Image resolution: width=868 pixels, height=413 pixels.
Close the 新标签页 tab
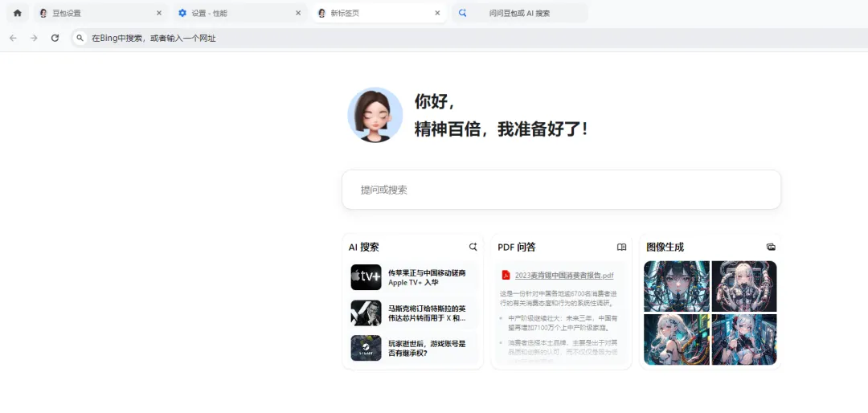tap(437, 13)
